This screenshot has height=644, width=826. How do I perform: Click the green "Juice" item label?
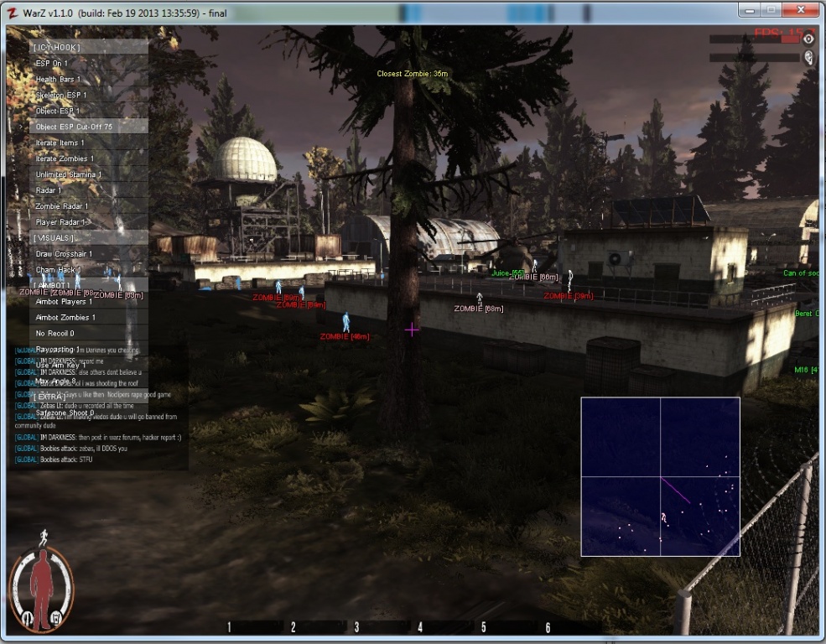508,273
